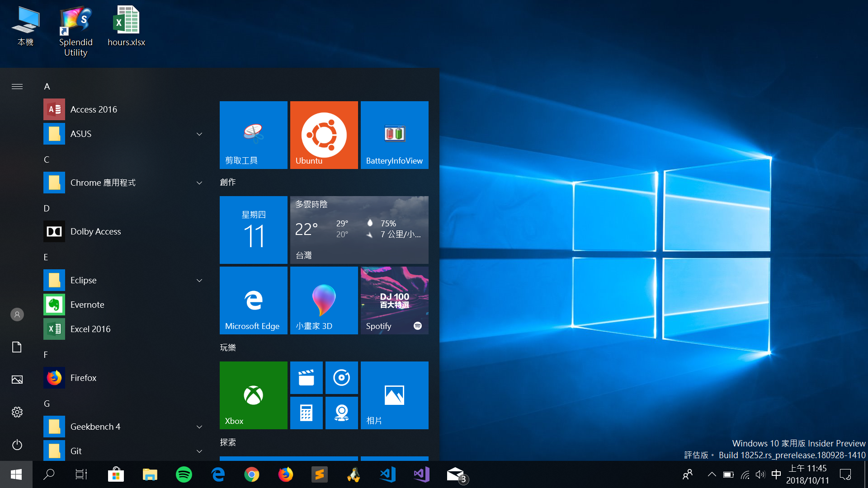Viewport: 868px width, 488px height.
Task: Open Settings gear in the Start sidebar
Action: click(17, 412)
